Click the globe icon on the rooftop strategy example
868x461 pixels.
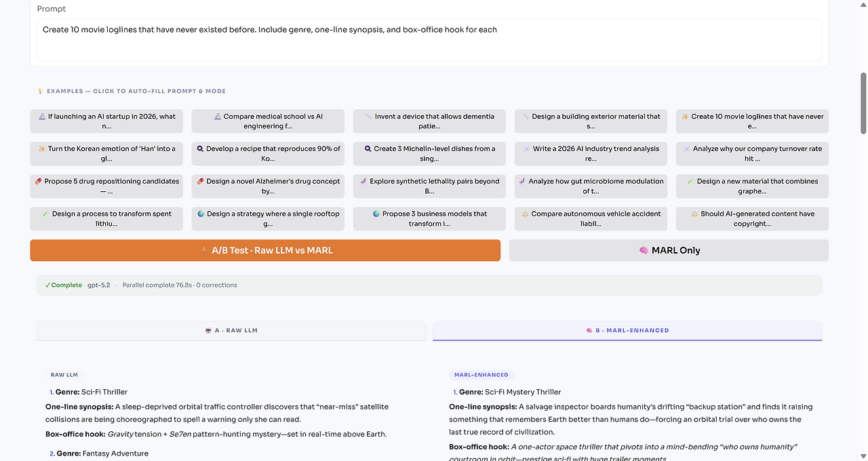pos(199,214)
